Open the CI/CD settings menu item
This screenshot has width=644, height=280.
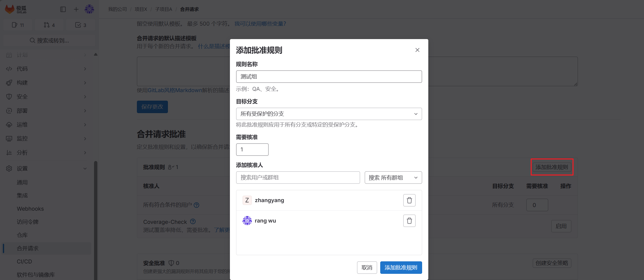click(25, 261)
